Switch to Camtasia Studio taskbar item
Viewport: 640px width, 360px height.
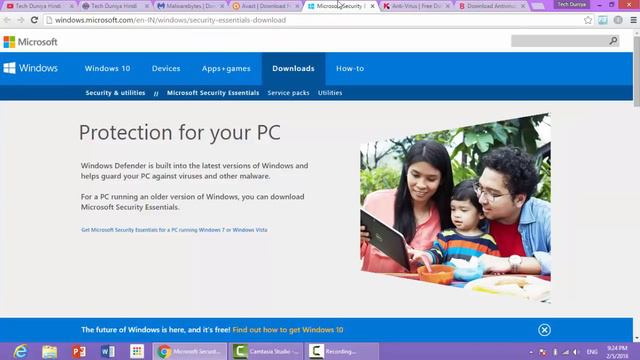[x=266, y=351]
